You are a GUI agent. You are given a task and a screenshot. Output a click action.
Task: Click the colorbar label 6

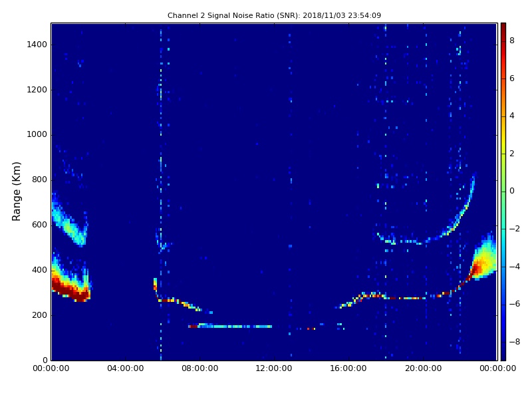tap(512, 78)
